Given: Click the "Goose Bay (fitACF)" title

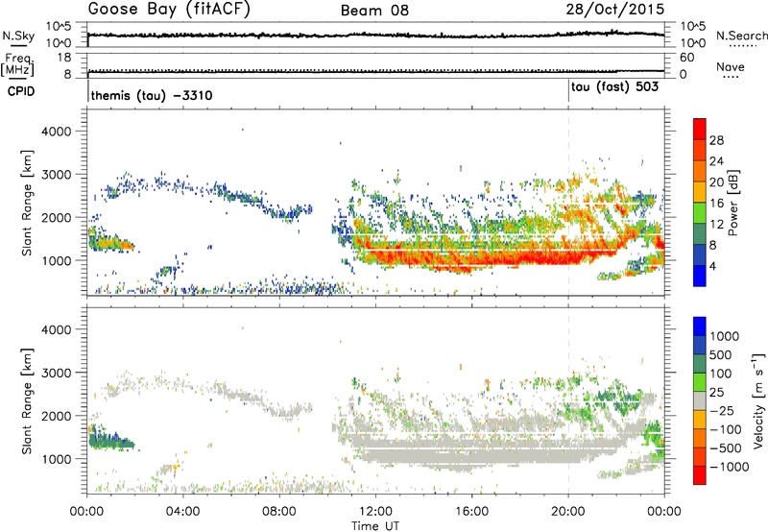Looking at the screenshot, I should coord(169,10).
